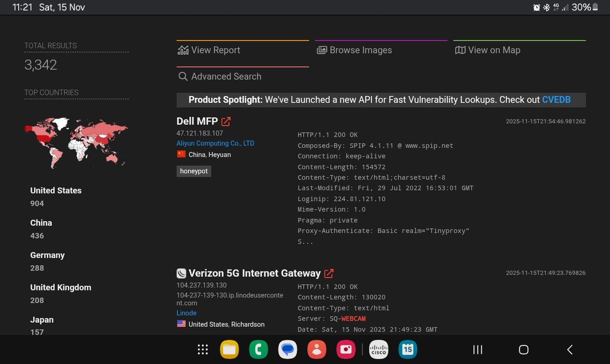Open the Dell MFP result title
610x364 pixels.
click(x=197, y=122)
